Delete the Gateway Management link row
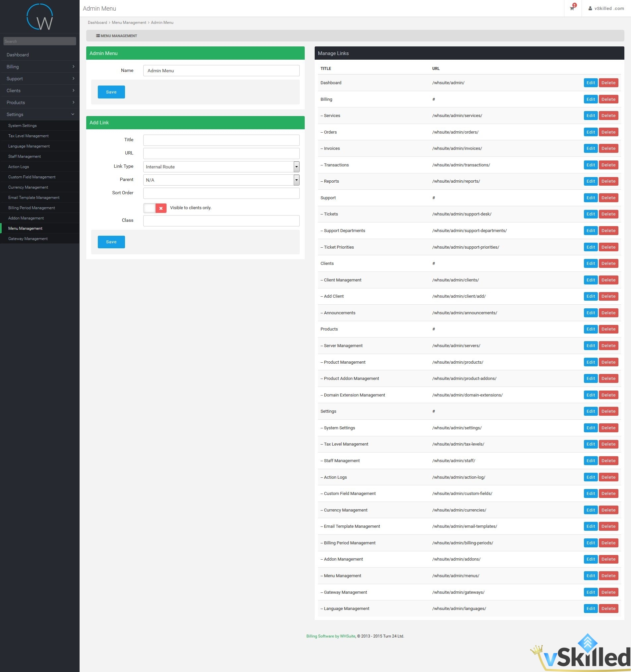 (x=608, y=592)
